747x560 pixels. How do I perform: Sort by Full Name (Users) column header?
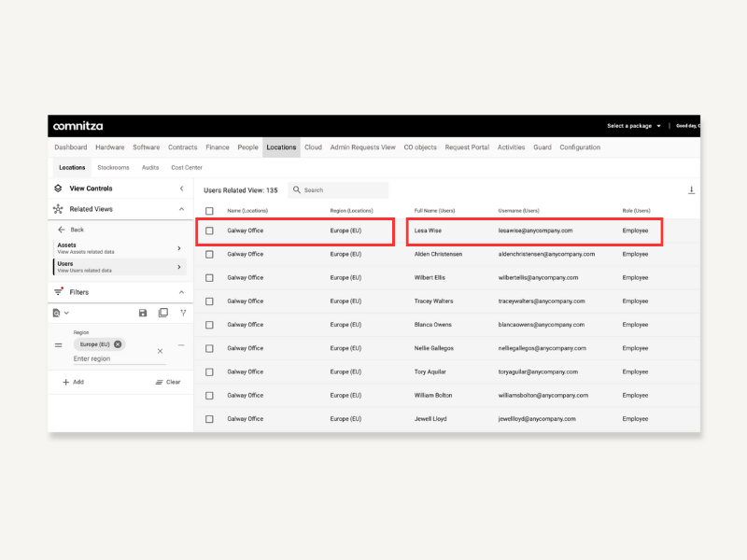point(434,211)
